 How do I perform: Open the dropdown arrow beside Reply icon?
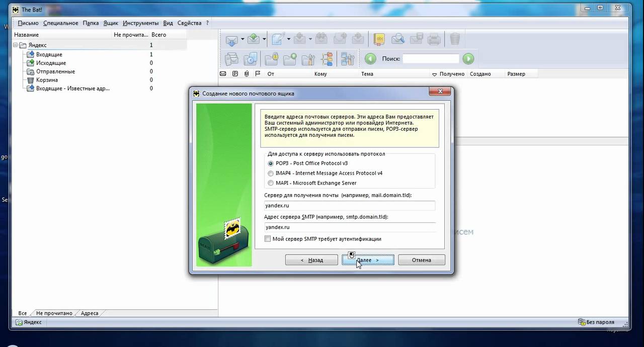(310, 39)
